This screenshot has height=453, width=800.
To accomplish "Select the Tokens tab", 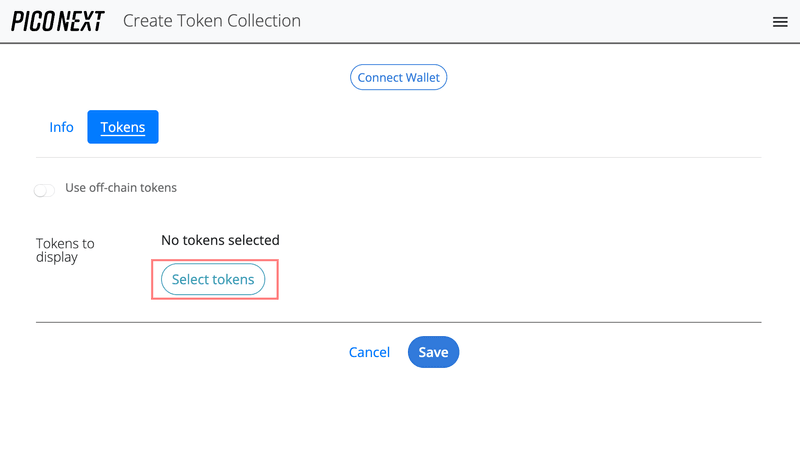I will pos(123,127).
